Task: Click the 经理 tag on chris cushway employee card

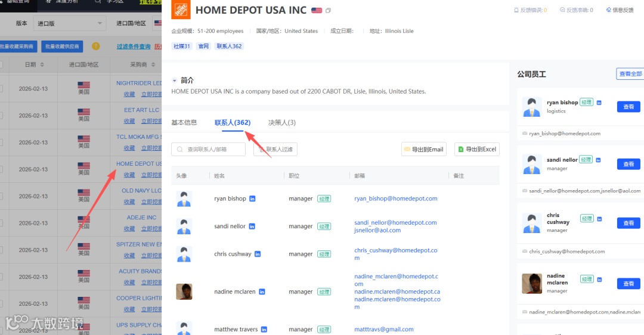Action: click(x=587, y=218)
